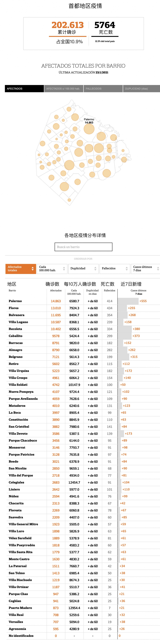Select the FALLECIDOS tab
This screenshot has width=160, height=644.
coord(103,89)
